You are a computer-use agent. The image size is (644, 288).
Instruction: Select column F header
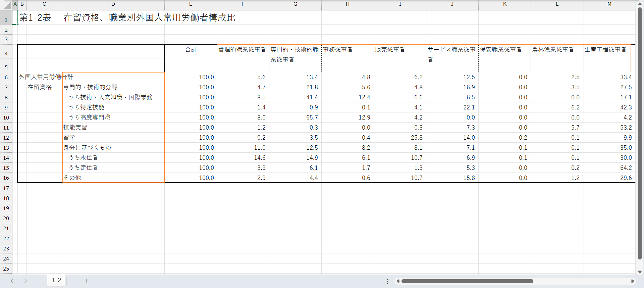pyautogui.click(x=243, y=4)
